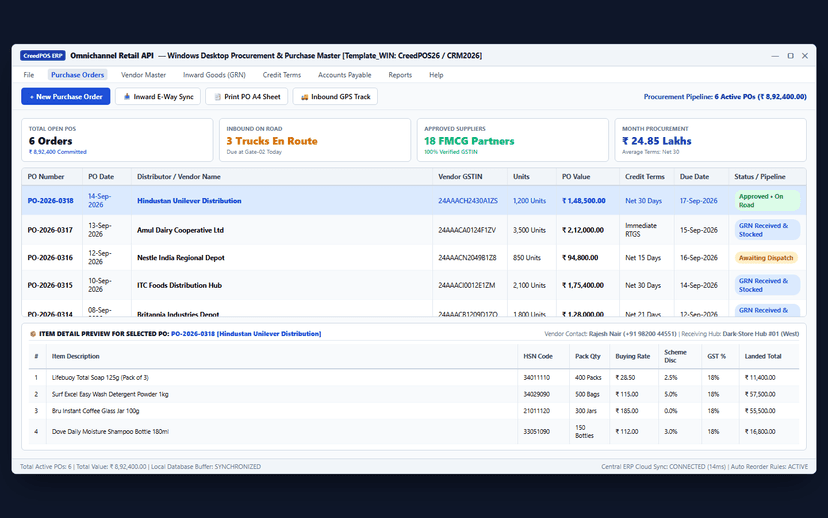Click the Approved On Road status badge
The image size is (828, 518).
click(x=767, y=201)
